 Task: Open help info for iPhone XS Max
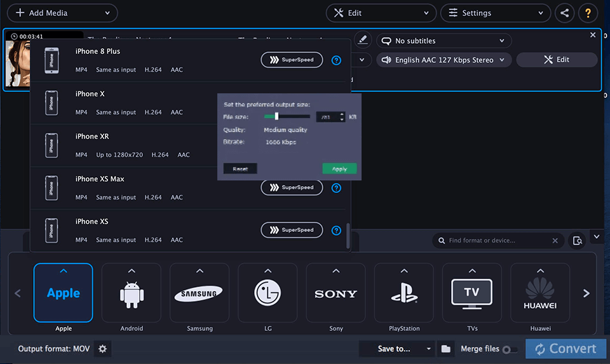[x=336, y=188]
